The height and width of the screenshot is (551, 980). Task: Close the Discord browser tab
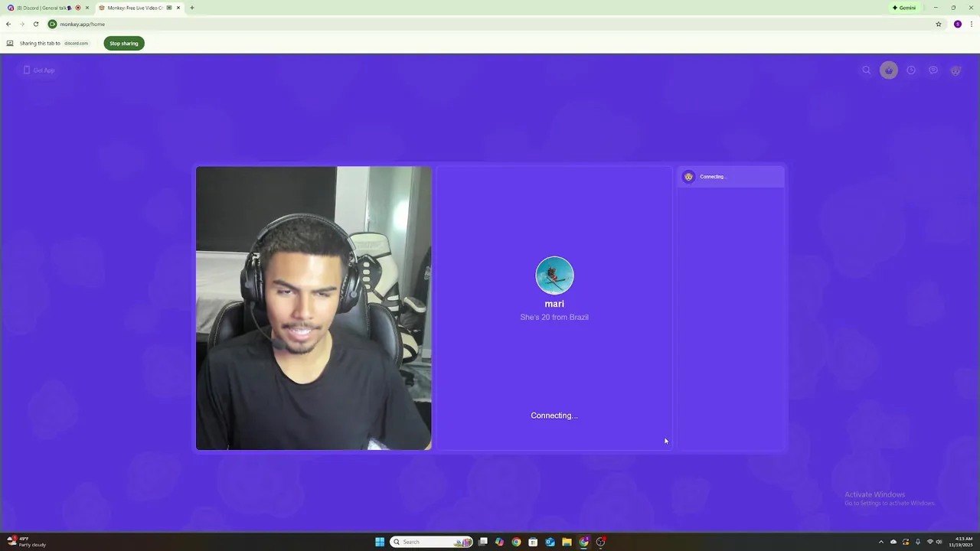(87, 8)
